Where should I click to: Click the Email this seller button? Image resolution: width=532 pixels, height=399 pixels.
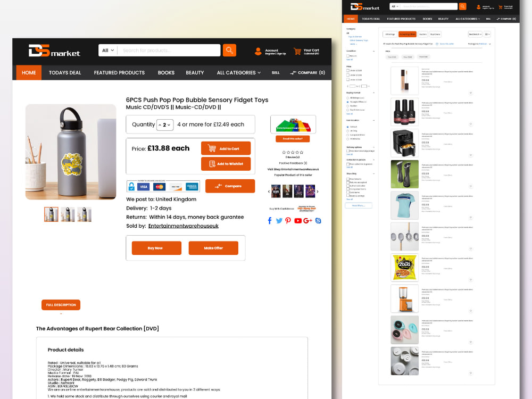[293, 139]
